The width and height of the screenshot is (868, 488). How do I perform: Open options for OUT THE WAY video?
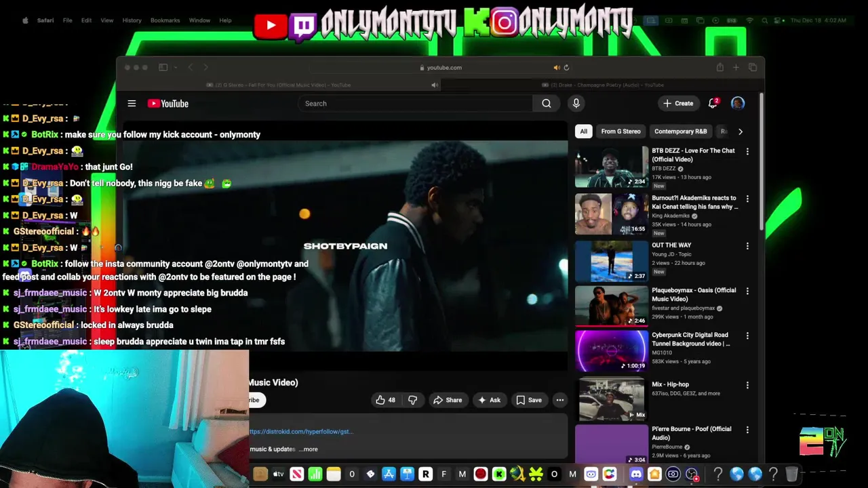point(747,246)
